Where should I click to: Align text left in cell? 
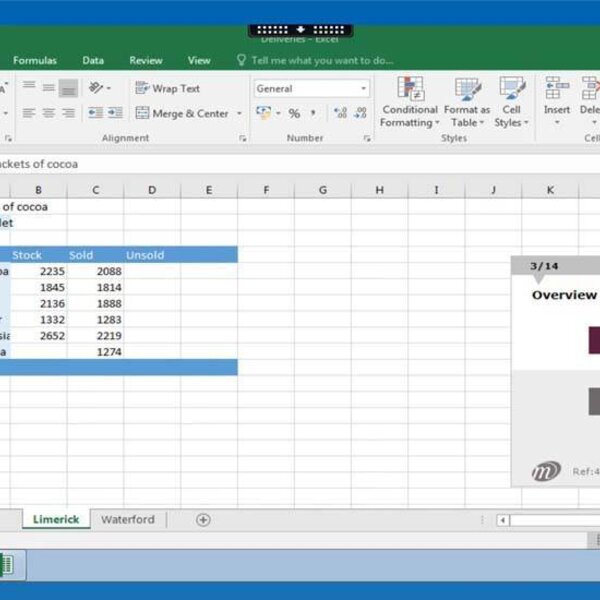[29, 113]
